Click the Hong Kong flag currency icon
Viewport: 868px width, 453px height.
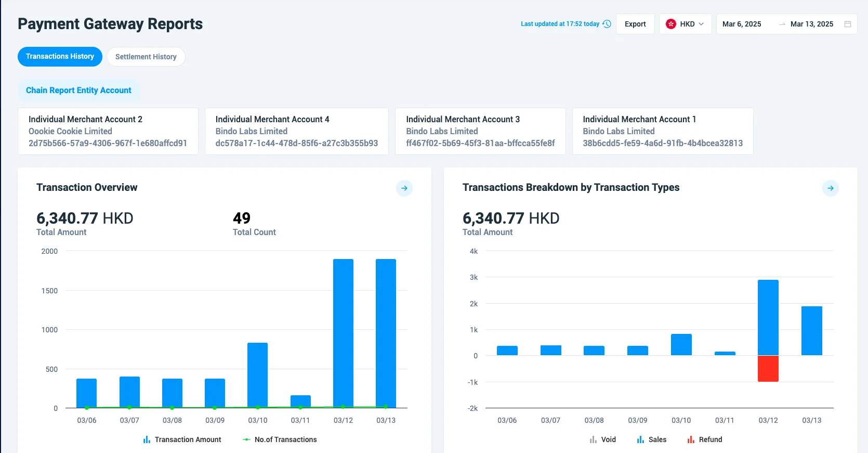point(671,24)
